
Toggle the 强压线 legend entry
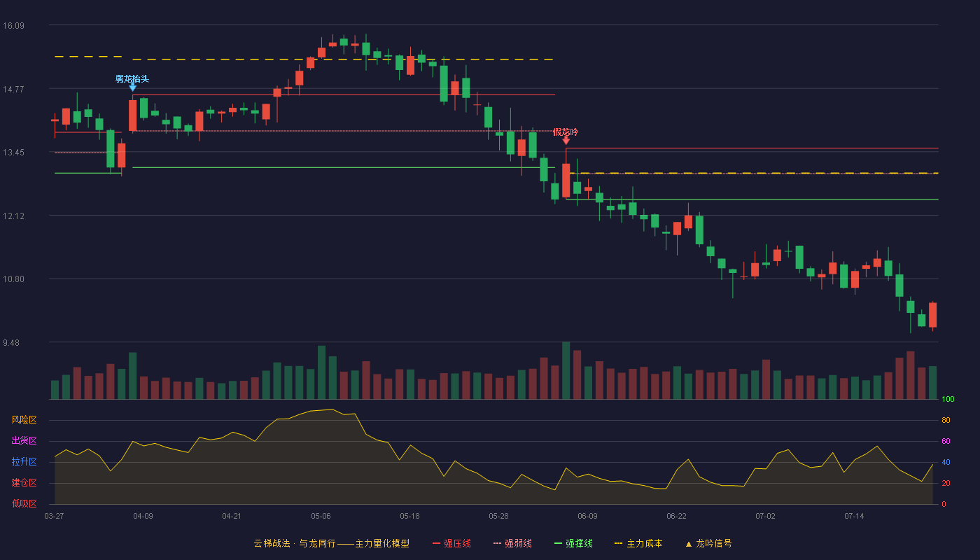(x=451, y=543)
